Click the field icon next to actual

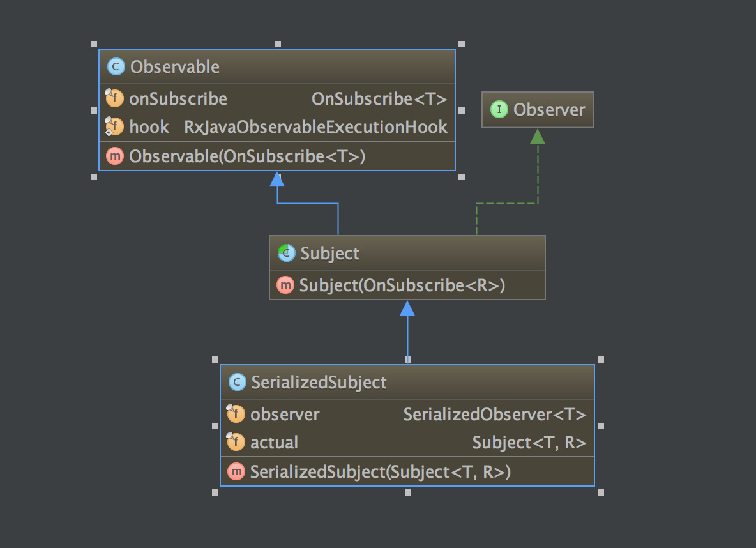[x=235, y=441]
